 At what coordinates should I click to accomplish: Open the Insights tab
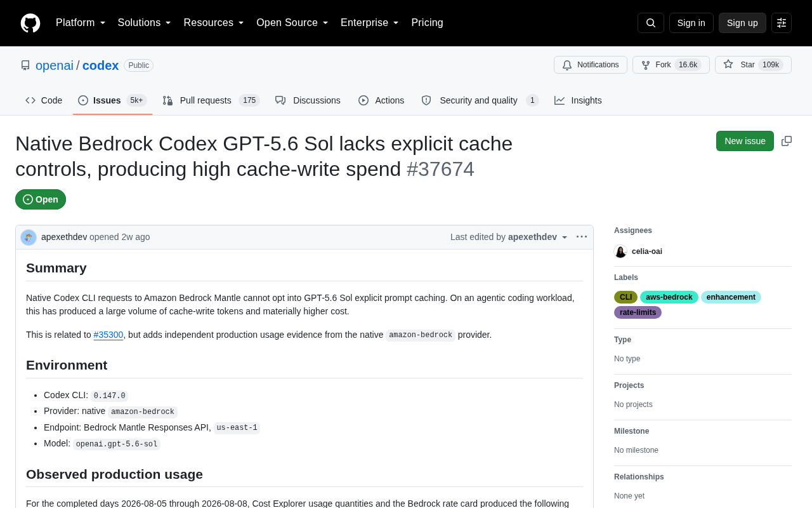tap(578, 100)
